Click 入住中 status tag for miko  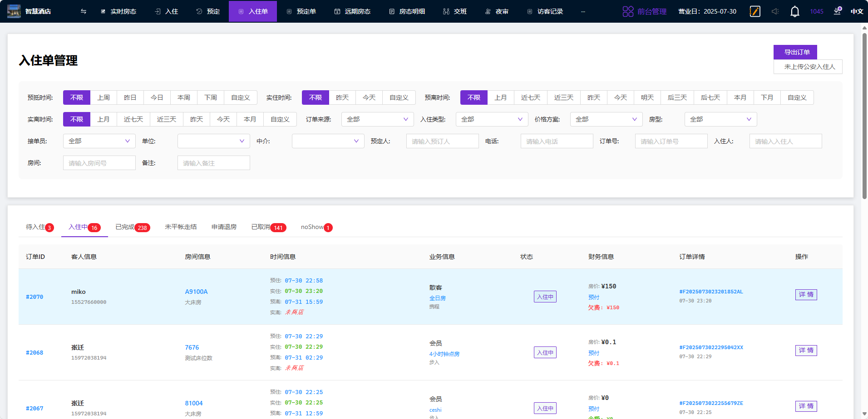[545, 297]
